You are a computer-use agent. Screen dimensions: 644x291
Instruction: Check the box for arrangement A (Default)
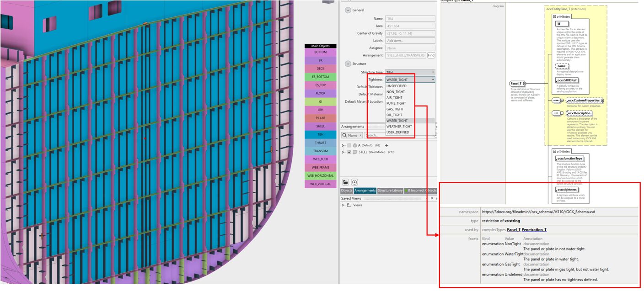[349, 145]
